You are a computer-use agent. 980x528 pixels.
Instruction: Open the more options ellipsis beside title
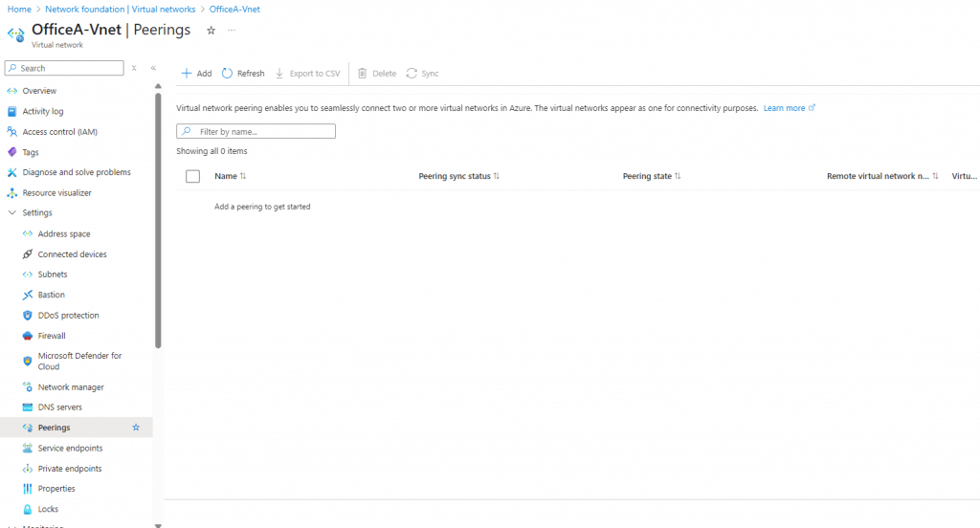[x=232, y=31]
